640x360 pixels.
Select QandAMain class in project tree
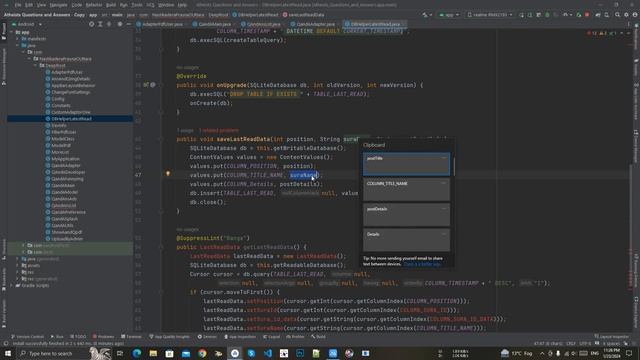pyautogui.click(x=61, y=185)
